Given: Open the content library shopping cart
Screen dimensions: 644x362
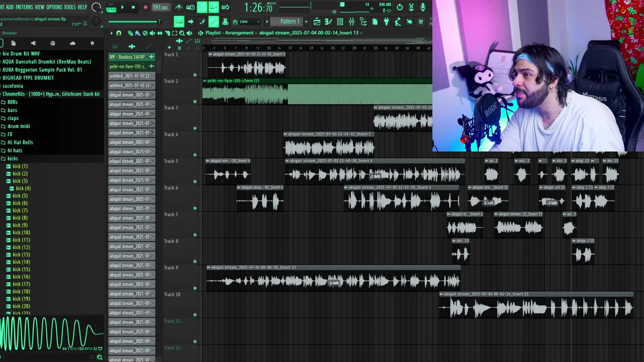Looking at the screenshot, I should tap(421, 21).
